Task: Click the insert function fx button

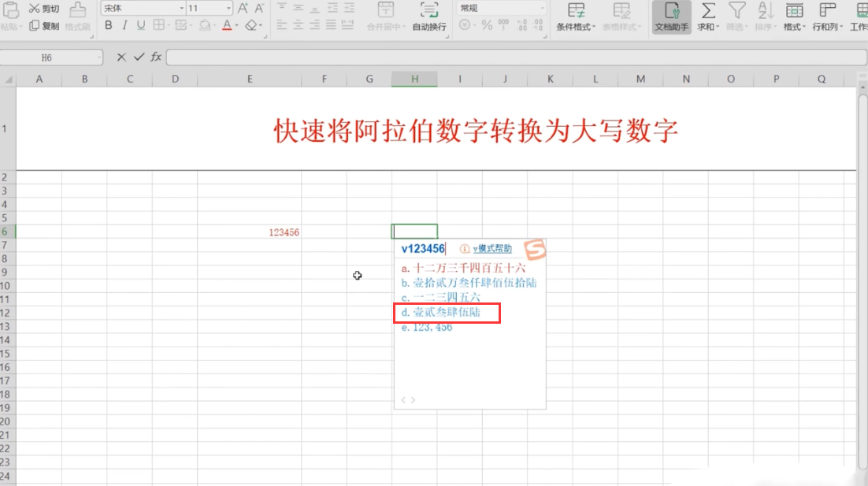Action: [156, 57]
